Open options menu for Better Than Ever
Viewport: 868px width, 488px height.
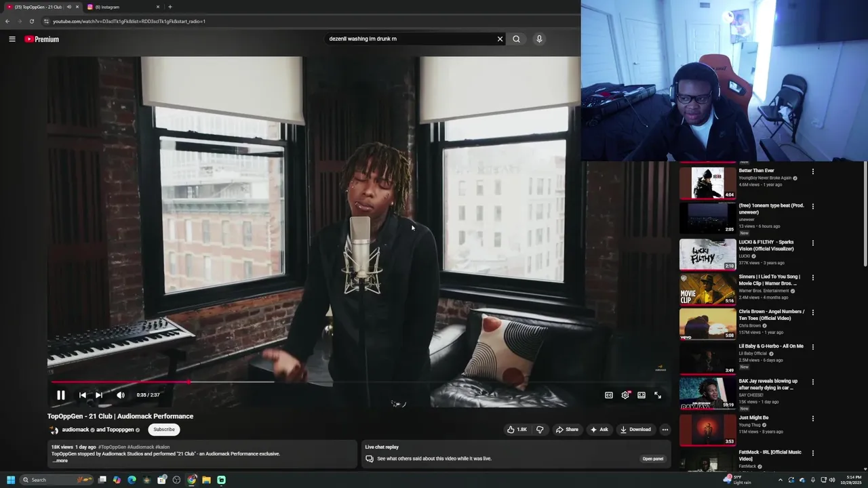[812, 171]
